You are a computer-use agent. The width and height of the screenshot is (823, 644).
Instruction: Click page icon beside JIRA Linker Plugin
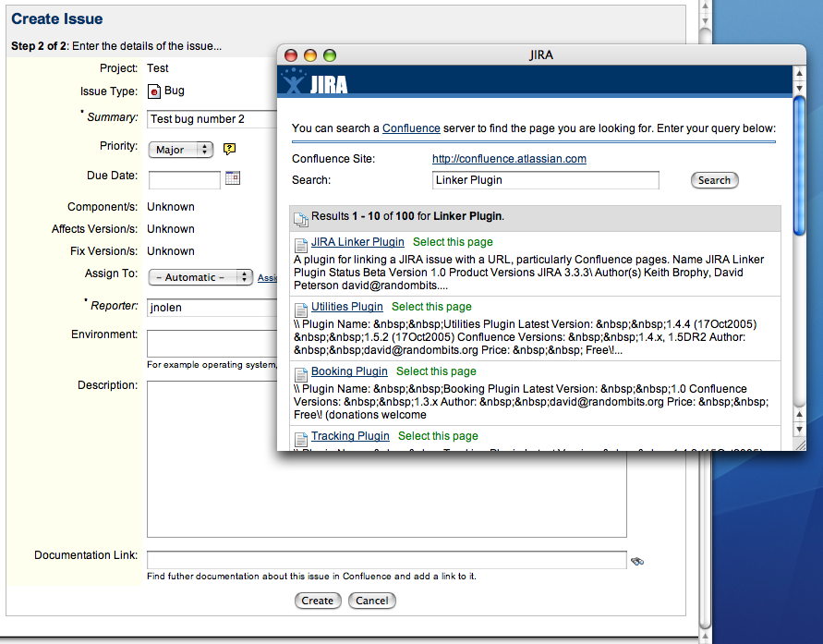pos(301,245)
